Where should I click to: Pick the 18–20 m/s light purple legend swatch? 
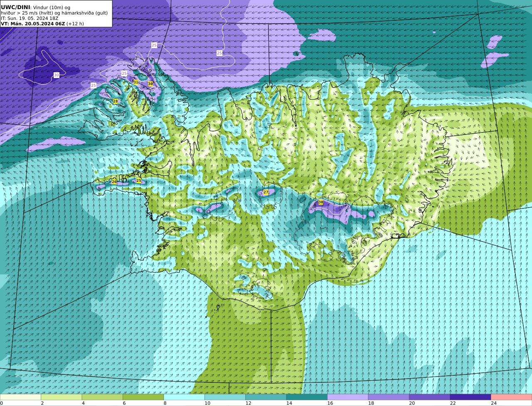(389, 397)
